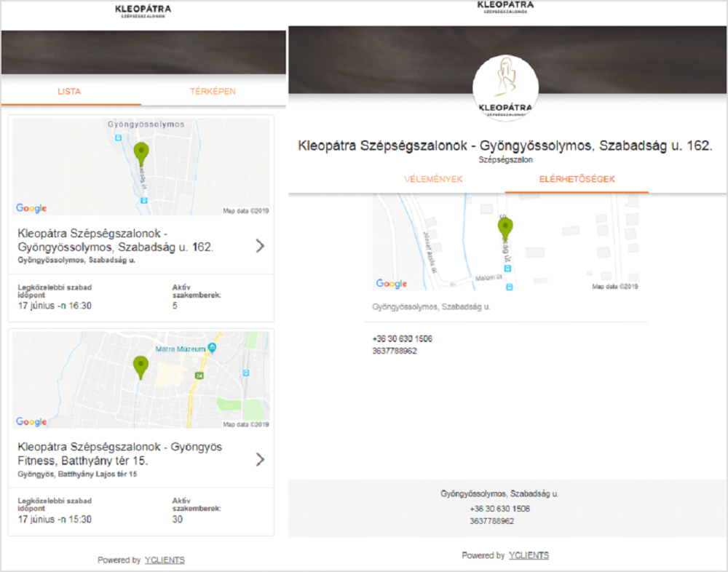Switch to the TÉRKÉPEN tab
Viewport: 728px width, 572px height.
(x=213, y=92)
